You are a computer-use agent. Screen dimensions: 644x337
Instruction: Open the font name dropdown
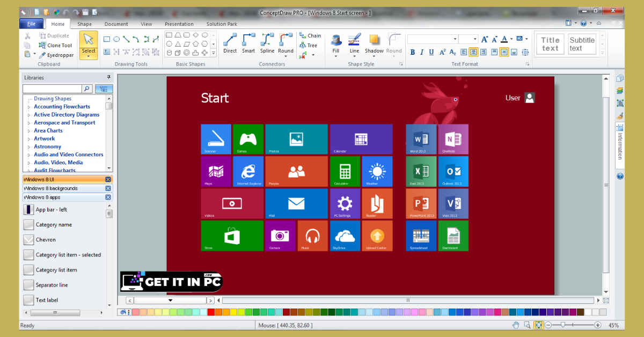tap(455, 39)
